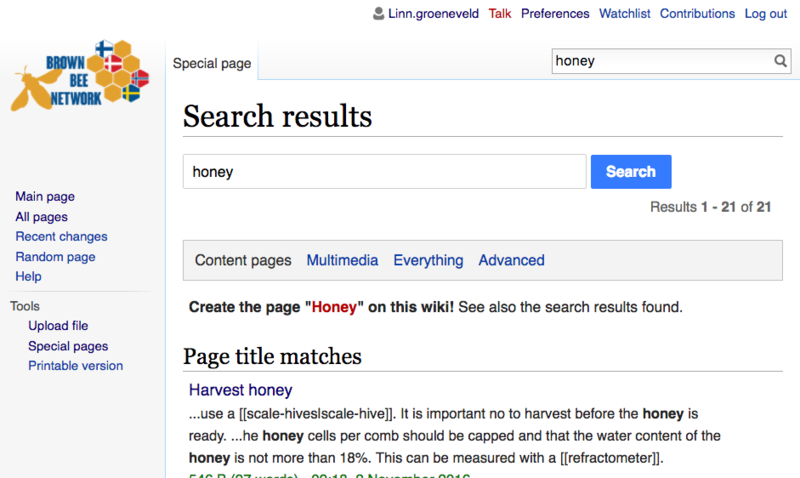The image size is (800, 478).
Task: Open Upload file under Tools
Action: coord(58,325)
